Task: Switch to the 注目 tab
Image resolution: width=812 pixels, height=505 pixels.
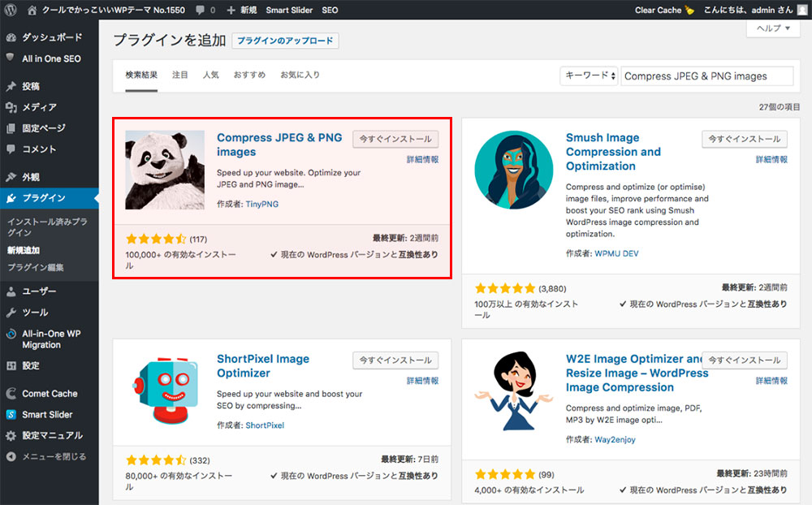Action: pyautogui.click(x=179, y=76)
